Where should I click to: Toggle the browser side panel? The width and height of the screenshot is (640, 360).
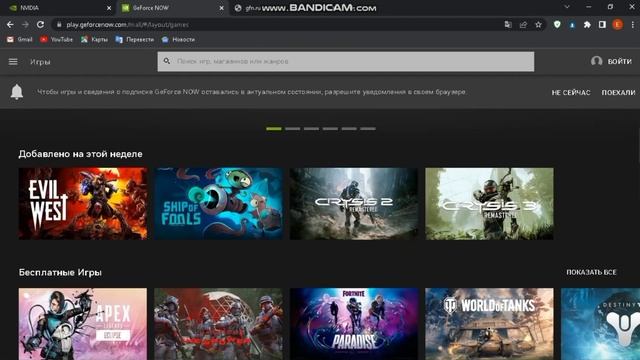point(602,24)
